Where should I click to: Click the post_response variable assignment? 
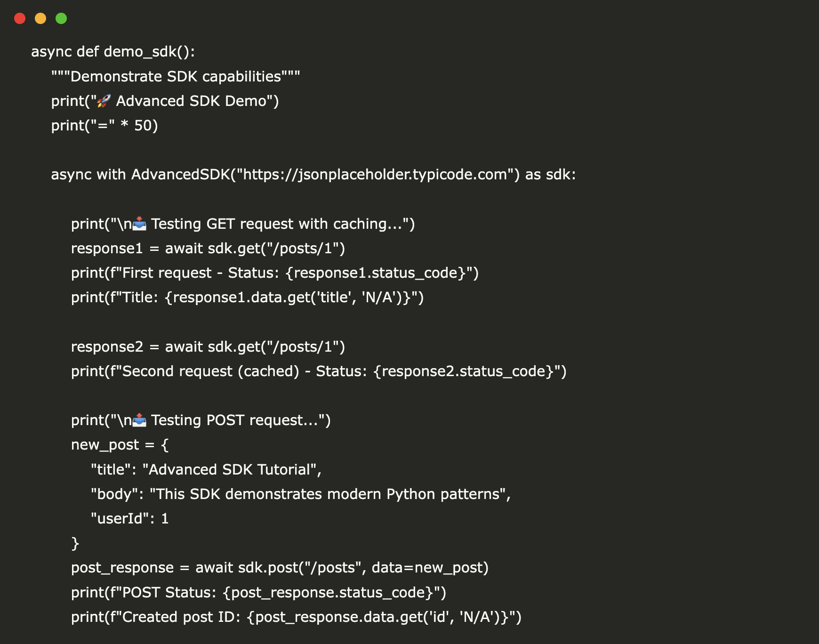click(x=122, y=568)
